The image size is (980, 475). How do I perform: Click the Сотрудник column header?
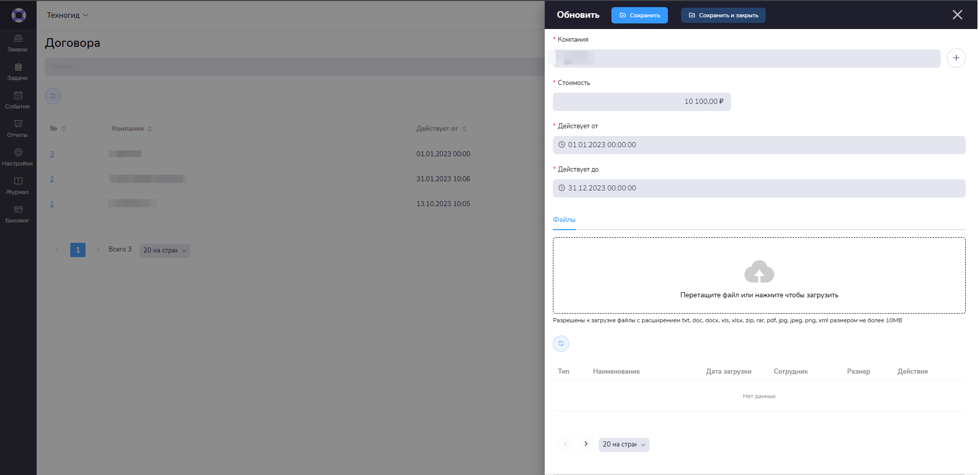[791, 372]
